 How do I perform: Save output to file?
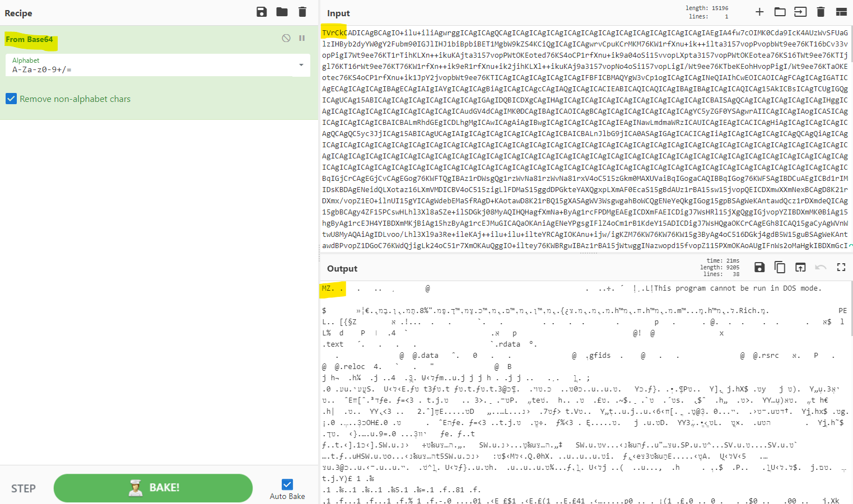(759, 267)
